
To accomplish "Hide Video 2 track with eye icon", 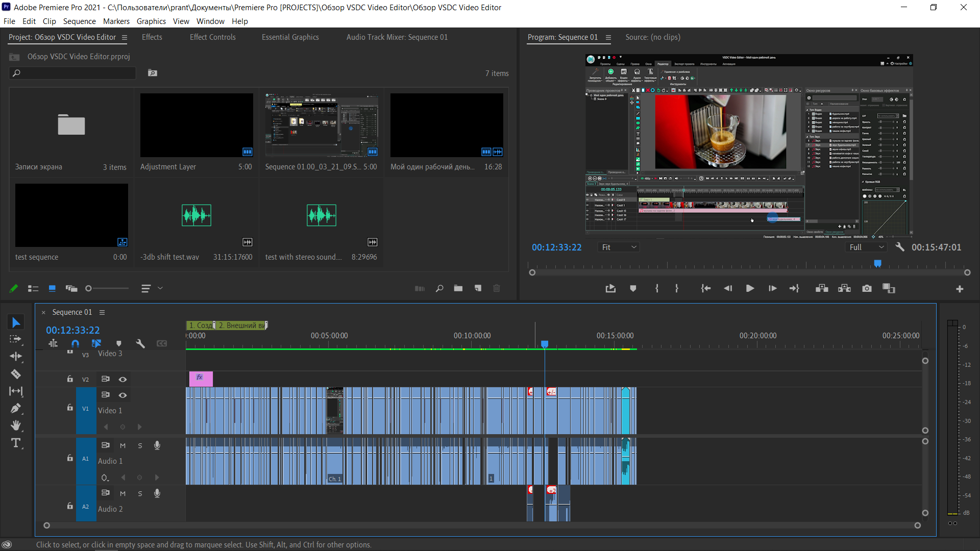I will click(122, 379).
